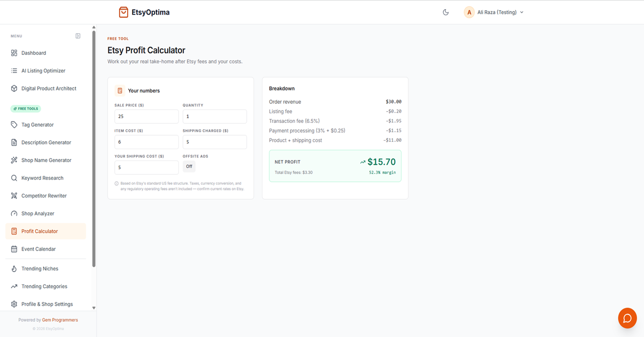Click the Event Calendar icon
The width and height of the screenshot is (644, 337).
point(14,249)
